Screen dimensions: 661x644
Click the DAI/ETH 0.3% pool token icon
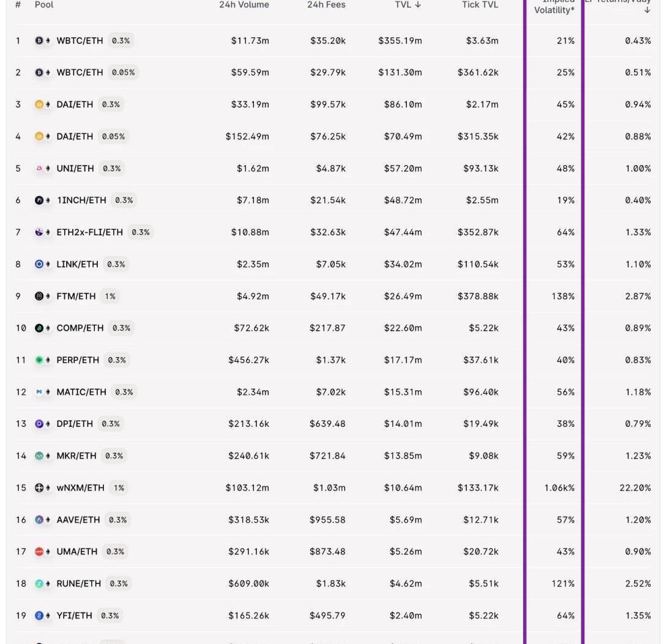click(40, 105)
